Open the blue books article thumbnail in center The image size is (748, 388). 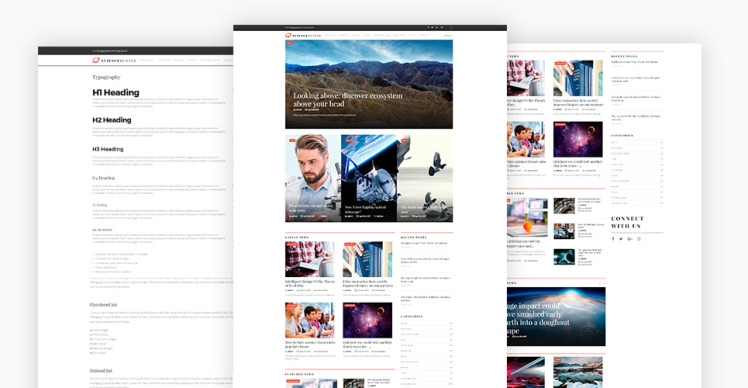pos(367,259)
